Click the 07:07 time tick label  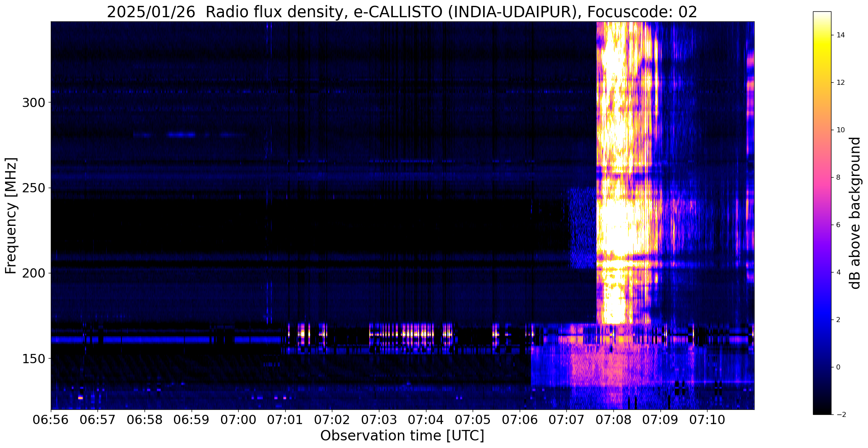tap(567, 420)
